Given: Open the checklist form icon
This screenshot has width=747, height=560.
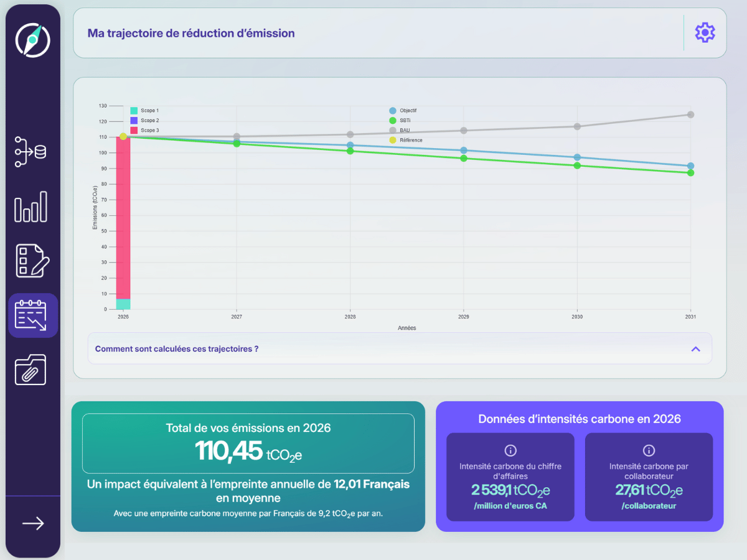Looking at the screenshot, I should click(x=31, y=261).
